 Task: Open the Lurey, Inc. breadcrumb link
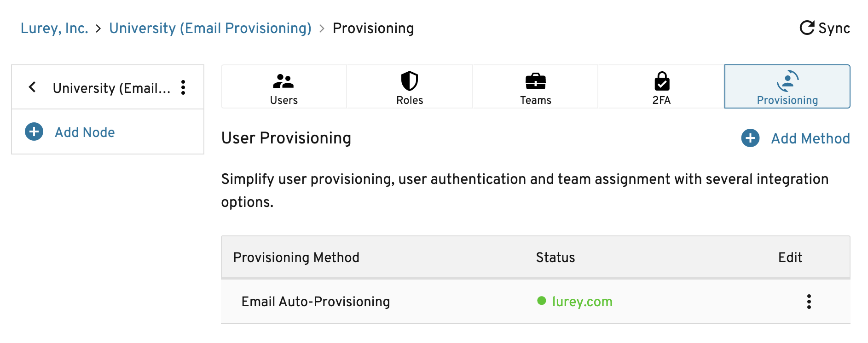tap(54, 29)
